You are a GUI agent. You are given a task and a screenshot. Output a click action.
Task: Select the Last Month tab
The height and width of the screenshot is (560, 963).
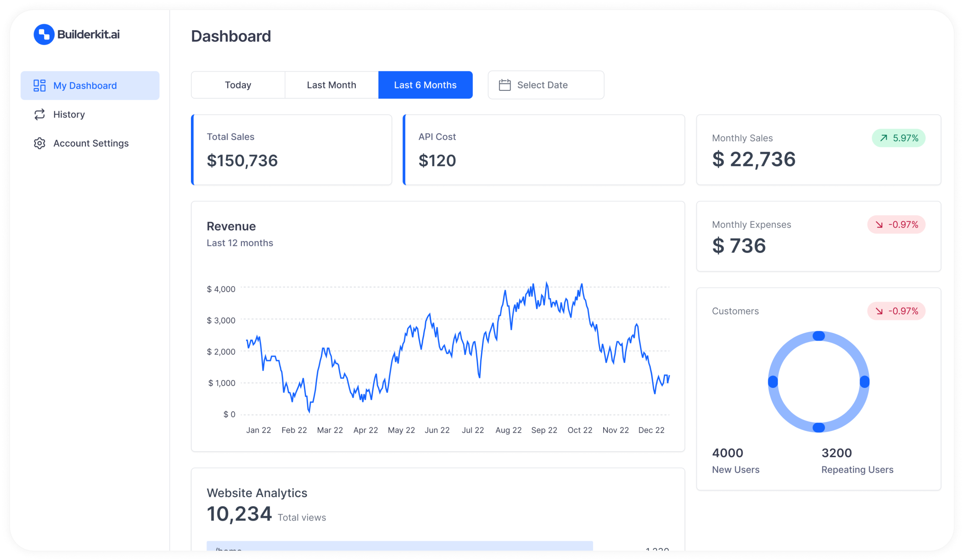point(331,85)
